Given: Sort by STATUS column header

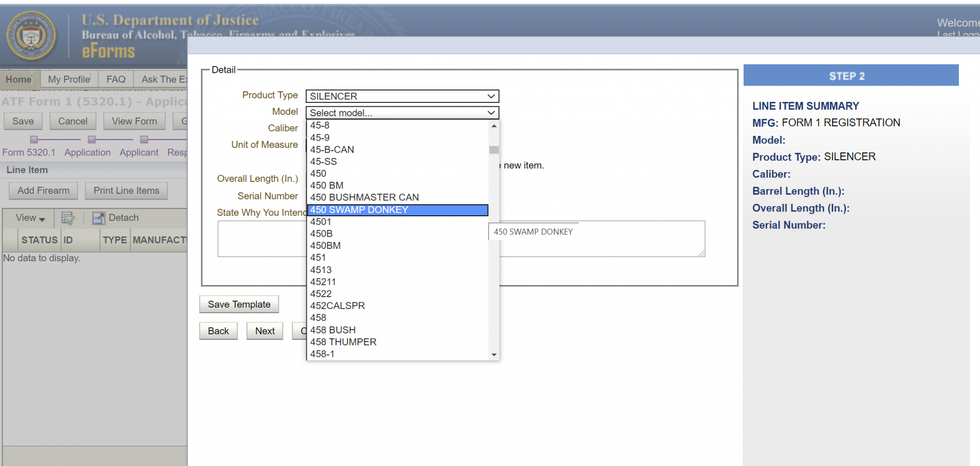Looking at the screenshot, I should 39,240.
